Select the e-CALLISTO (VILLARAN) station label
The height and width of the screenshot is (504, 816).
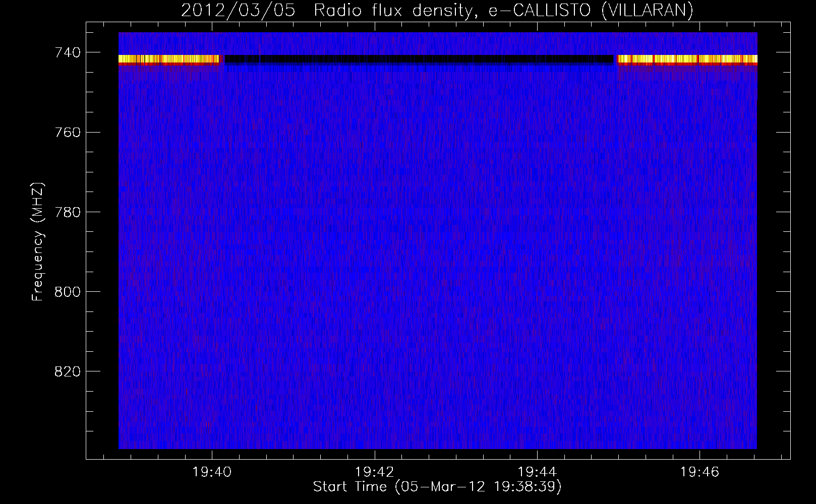[x=591, y=10]
